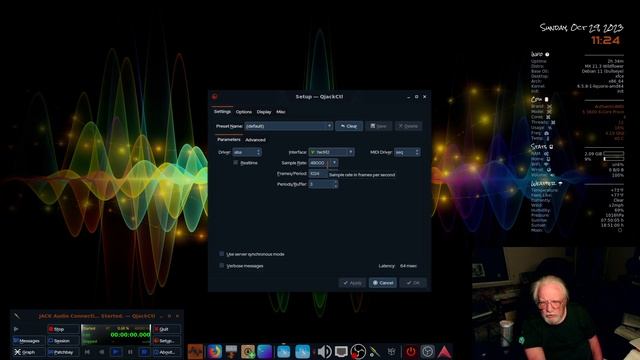Click the transport forward control
This screenshot has height=360, width=640.
coord(144,352)
